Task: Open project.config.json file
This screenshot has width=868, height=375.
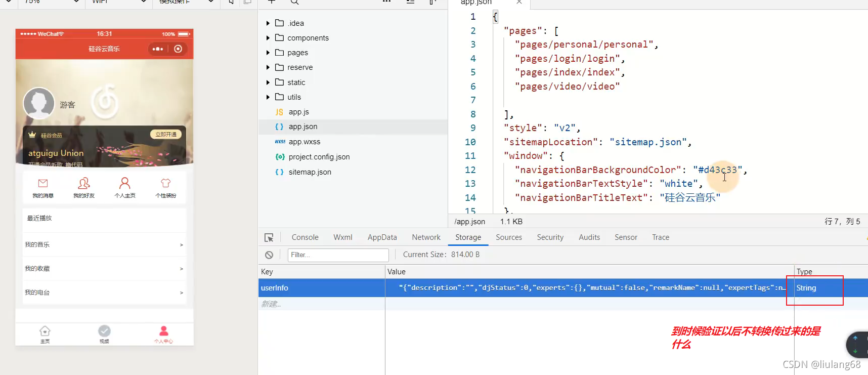Action: [319, 157]
